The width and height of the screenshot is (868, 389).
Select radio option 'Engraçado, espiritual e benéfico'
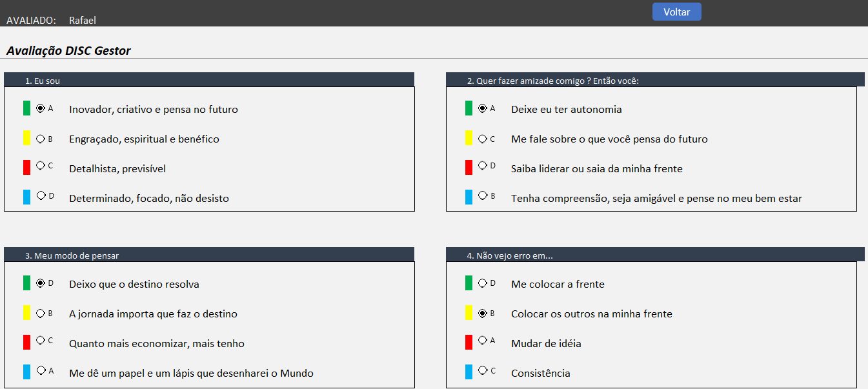pos(41,139)
